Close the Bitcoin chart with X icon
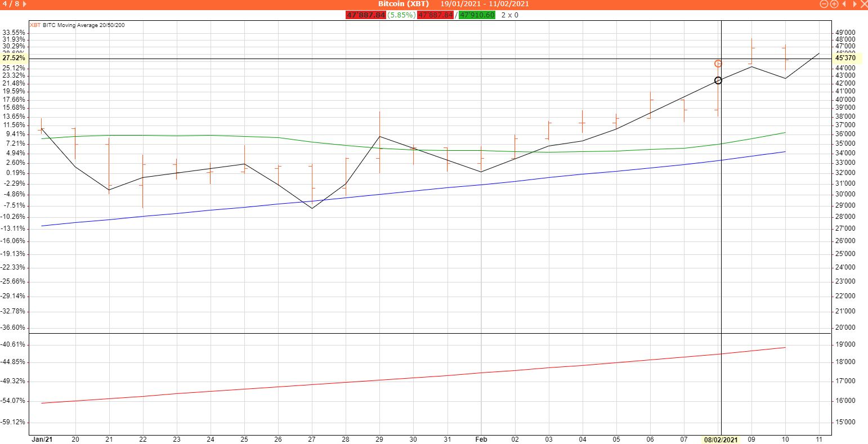Screen dimensions: 868x444 point(863,4)
